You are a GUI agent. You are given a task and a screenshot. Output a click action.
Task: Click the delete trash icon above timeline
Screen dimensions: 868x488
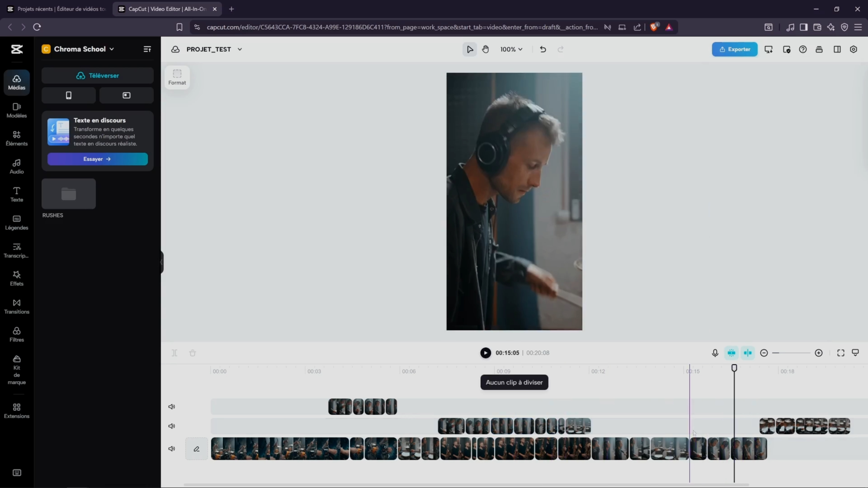192,353
